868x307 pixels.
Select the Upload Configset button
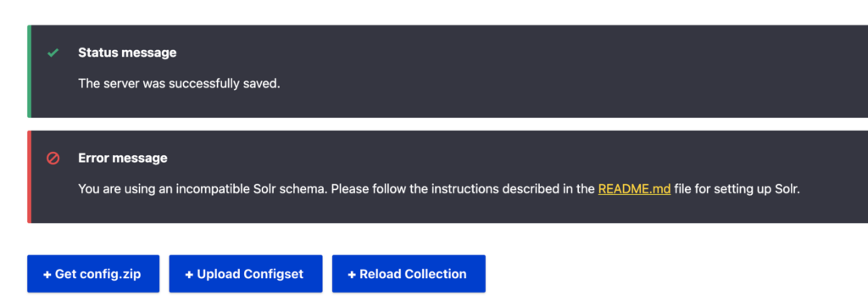(245, 274)
